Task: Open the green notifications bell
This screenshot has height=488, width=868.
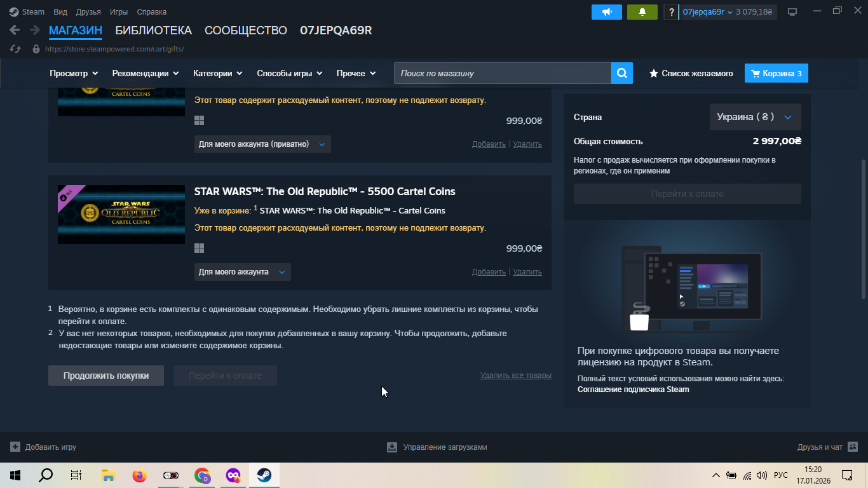Action: [x=642, y=12]
